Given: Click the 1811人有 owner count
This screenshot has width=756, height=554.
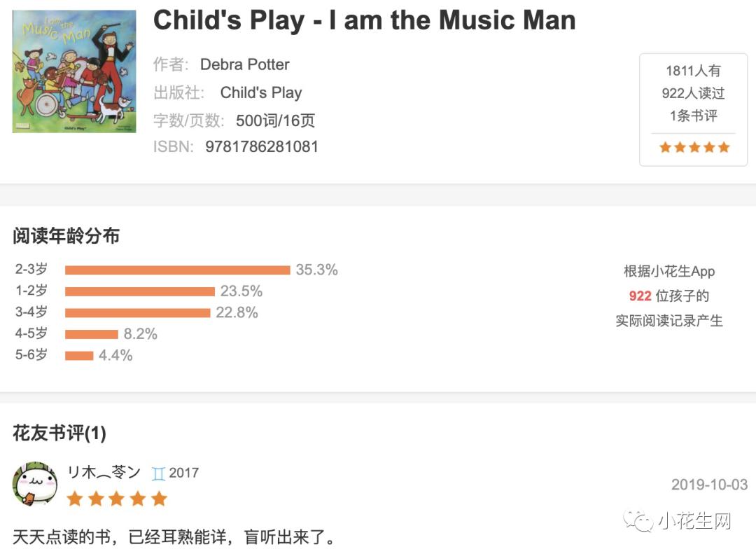Looking at the screenshot, I should [693, 71].
